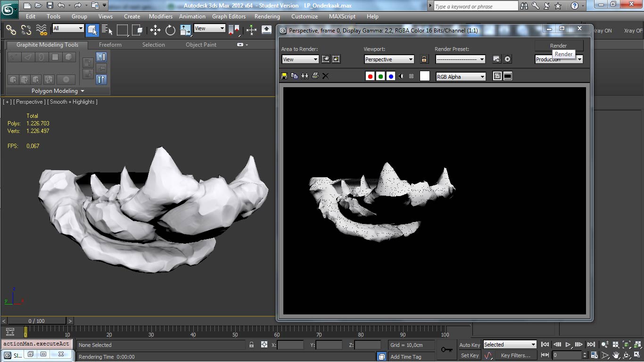644x362 pixels.
Task: Toggle the Lock to Viewport padlock
Action: click(x=424, y=59)
